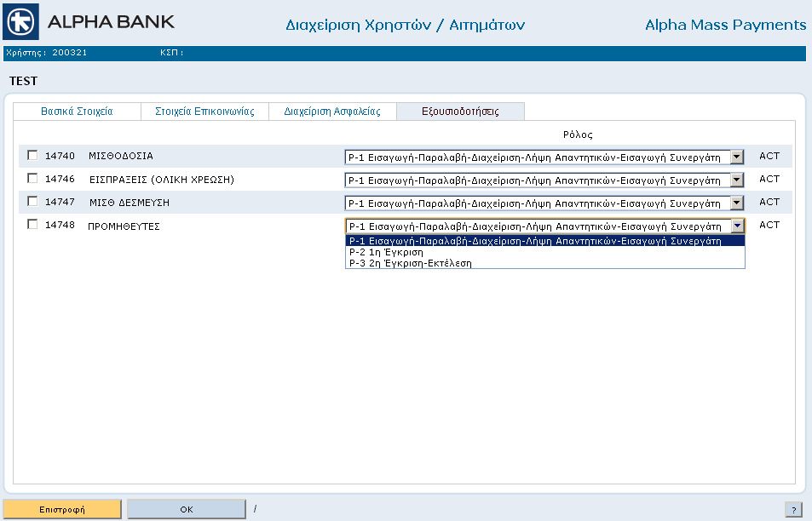Image resolution: width=812 pixels, height=521 pixels.
Task: Click role combo box of ΜΙΣΘ ΔΕΣΜΕΥΣΗ row
Action: (x=544, y=203)
